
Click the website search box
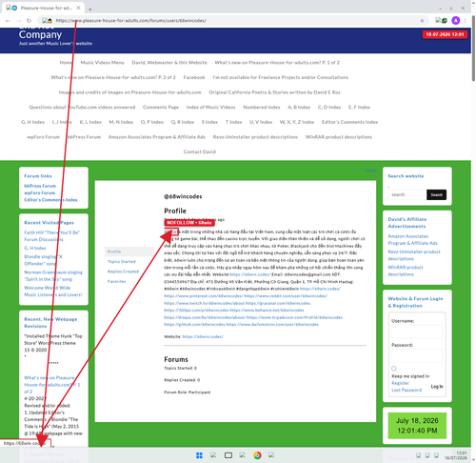click(407, 194)
